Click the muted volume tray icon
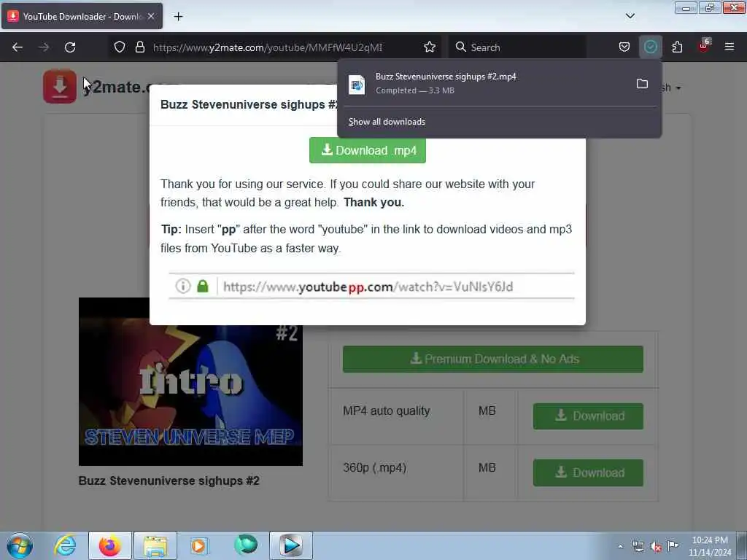Screen dimensions: 747x560 [656, 547]
